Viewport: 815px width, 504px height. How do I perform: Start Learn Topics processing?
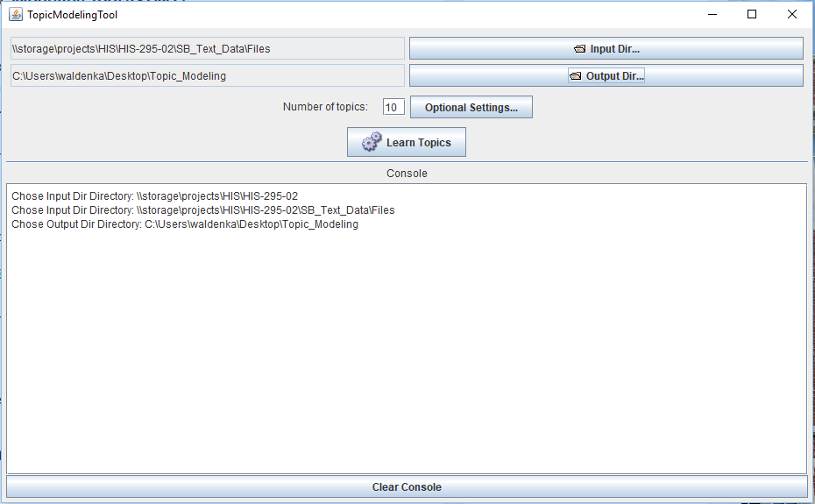(x=407, y=142)
